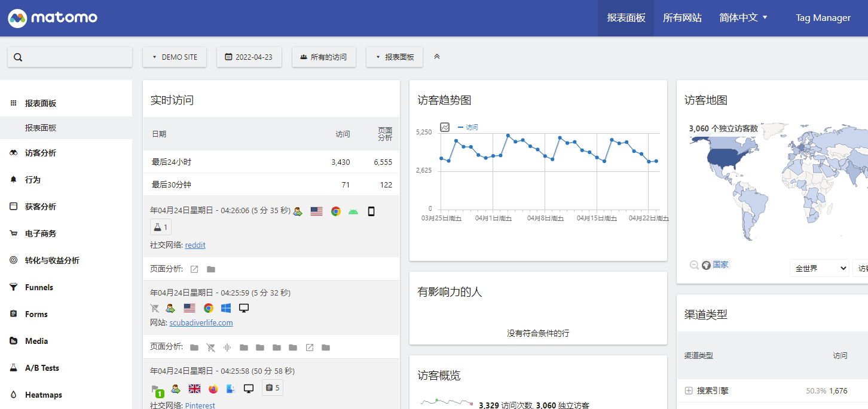Screen dimensions: 868x409
Task: Open 所有网站 in top navigation
Action: [x=682, y=18]
